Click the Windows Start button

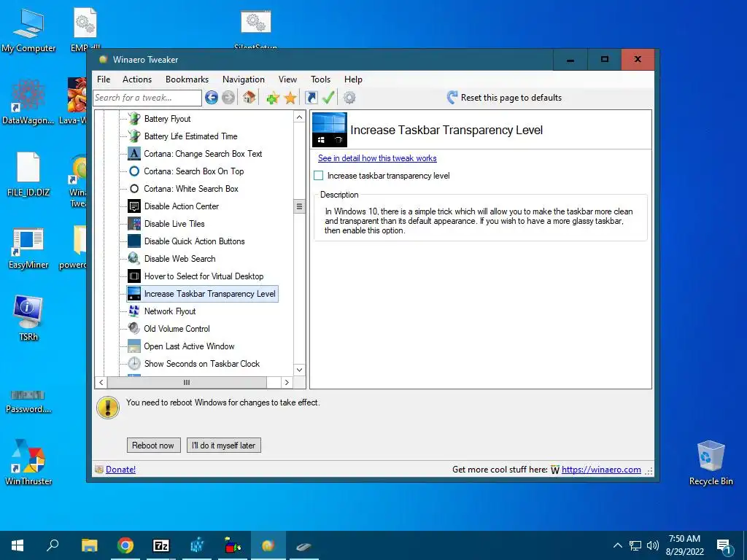coord(18,545)
